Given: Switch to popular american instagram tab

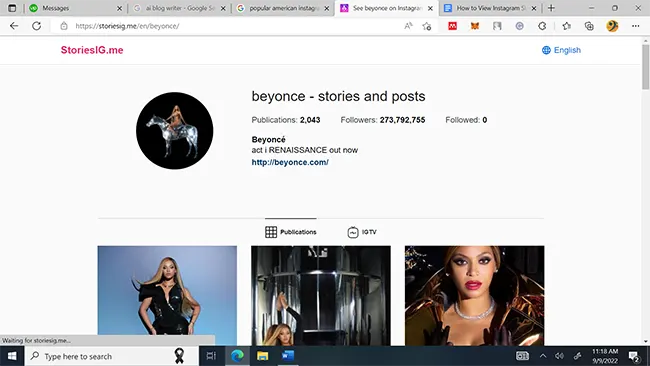Looking at the screenshot, I should 283,8.
